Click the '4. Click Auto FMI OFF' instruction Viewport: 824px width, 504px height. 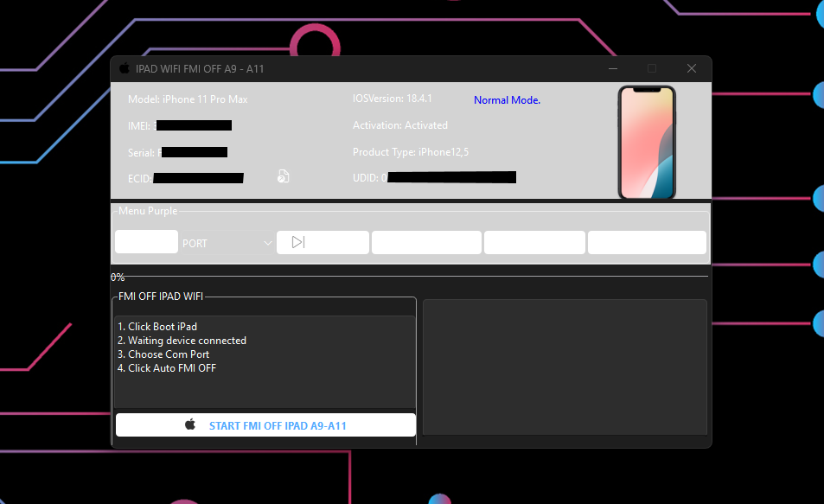(167, 368)
